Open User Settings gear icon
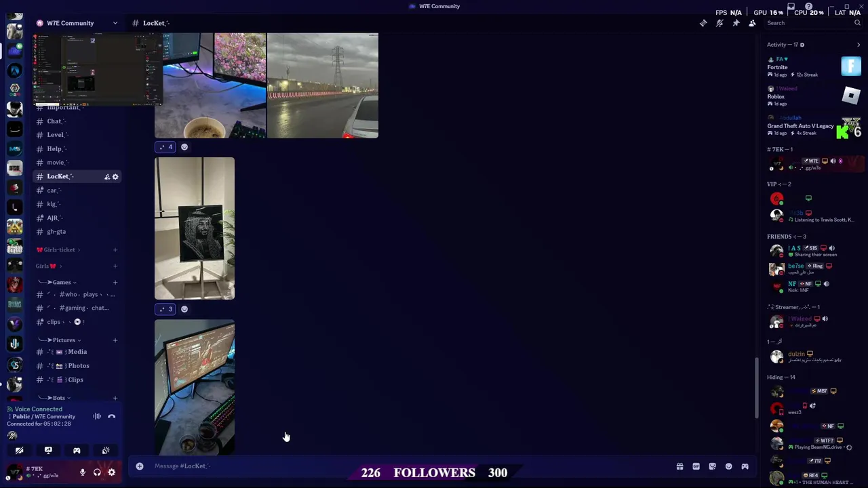This screenshot has width=868, height=488. (112, 473)
